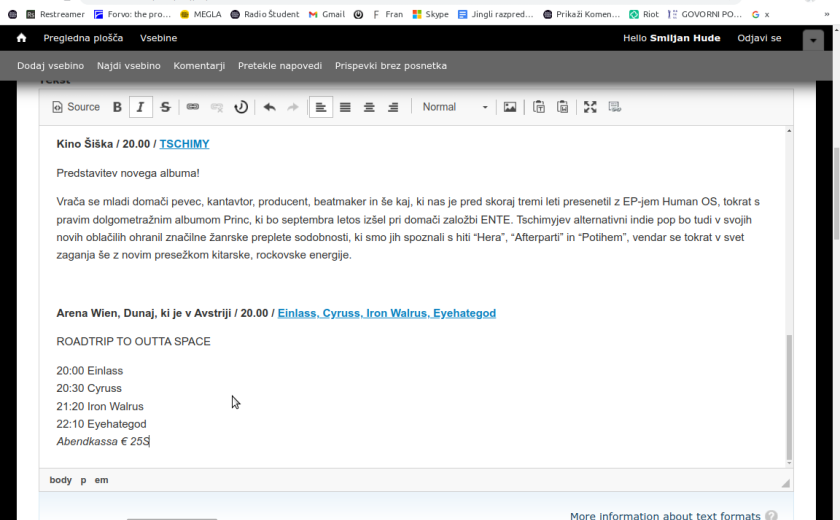
Task: Toggle Bold formatting
Action: (117, 107)
